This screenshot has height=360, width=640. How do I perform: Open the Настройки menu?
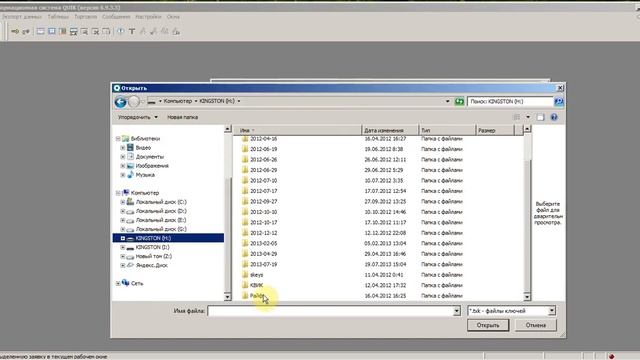coord(149,17)
